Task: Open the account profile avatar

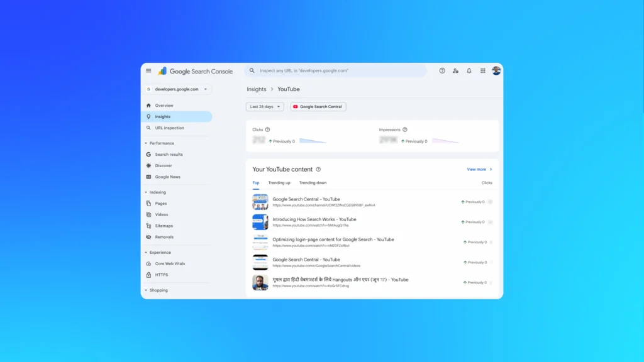Action: 496,70
